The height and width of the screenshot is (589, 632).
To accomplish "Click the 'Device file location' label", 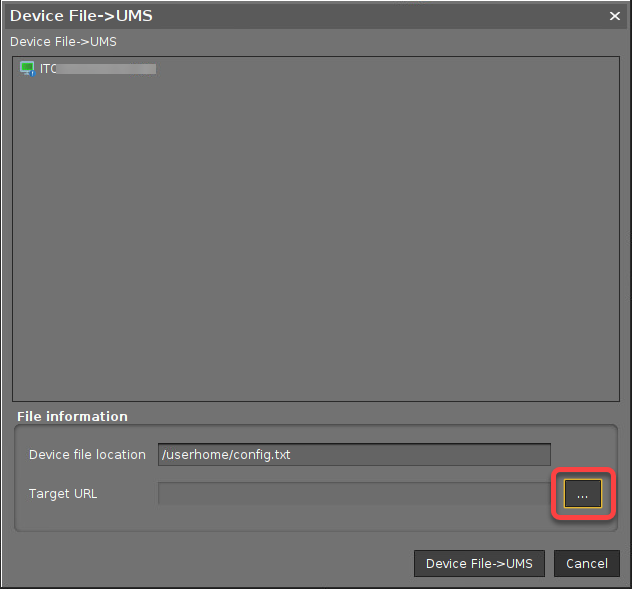I will 87,455.
